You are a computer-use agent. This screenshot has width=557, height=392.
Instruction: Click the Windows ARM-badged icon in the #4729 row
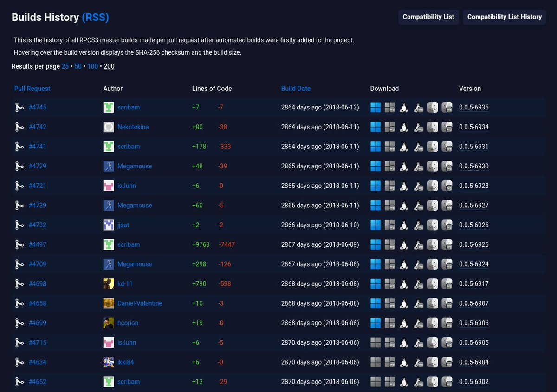390,166
